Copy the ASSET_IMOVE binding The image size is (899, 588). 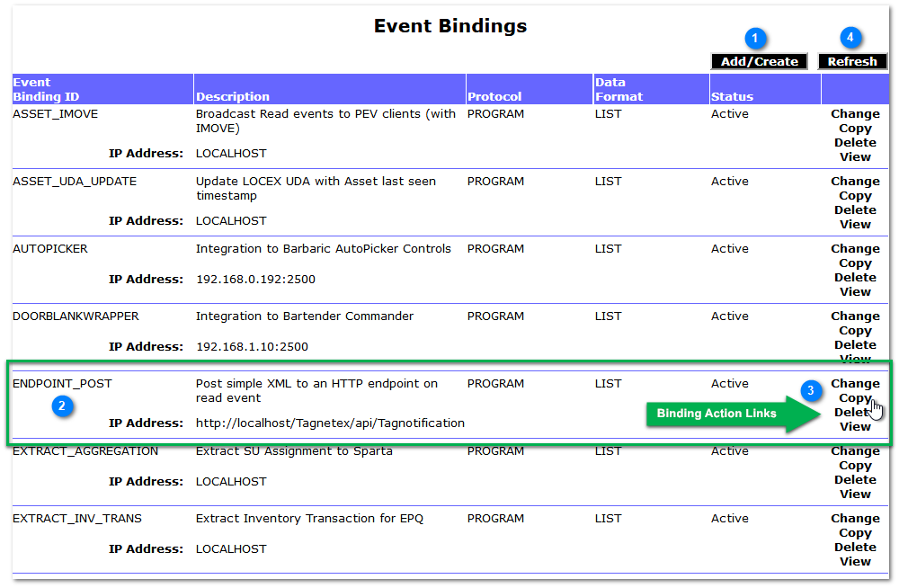point(855,129)
